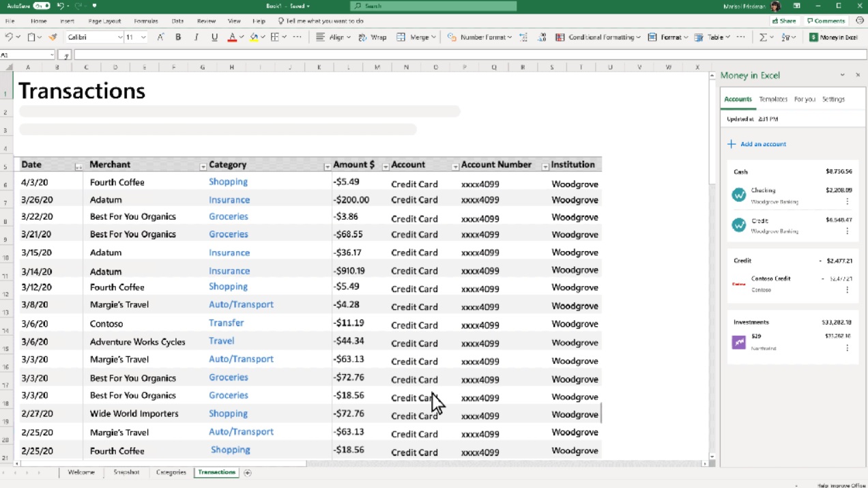Open the Category column filter dropdown
Viewport: 868px width, 488px height.
click(x=327, y=167)
